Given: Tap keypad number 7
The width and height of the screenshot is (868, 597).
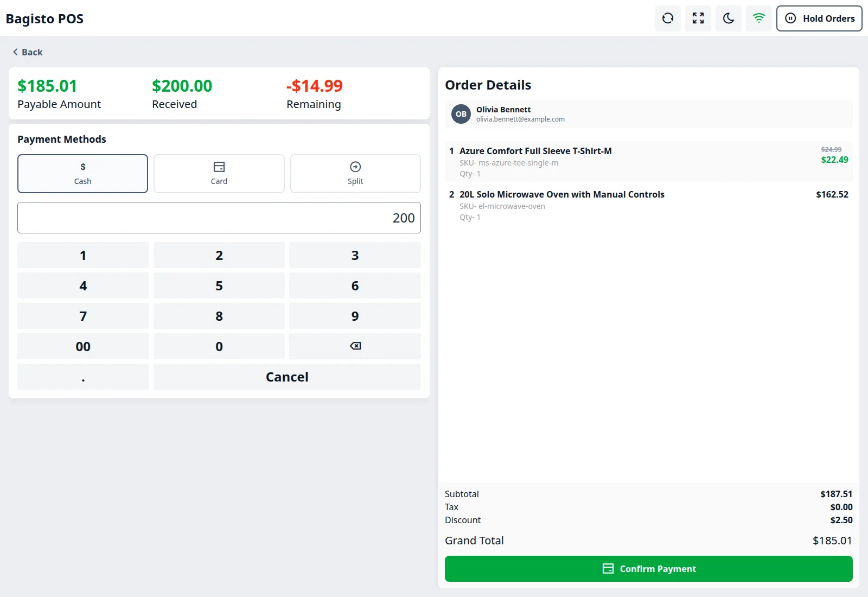Looking at the screenshot, I should (83, 316).
